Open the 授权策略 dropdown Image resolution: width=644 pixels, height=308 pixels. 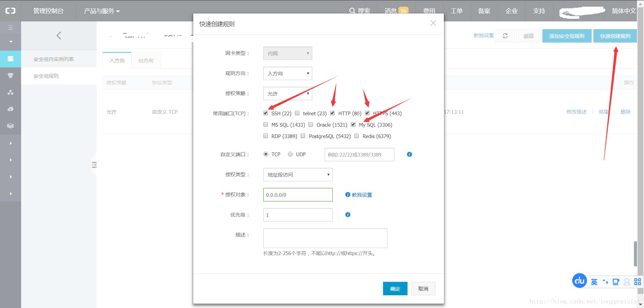pyautogui.click(x=287, y=94)
